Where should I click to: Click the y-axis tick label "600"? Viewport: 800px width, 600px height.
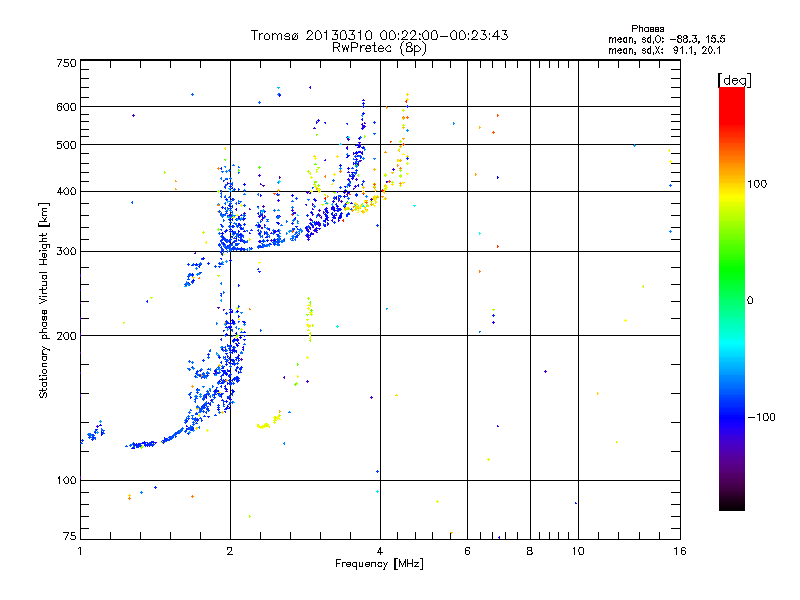pos(66,107)
